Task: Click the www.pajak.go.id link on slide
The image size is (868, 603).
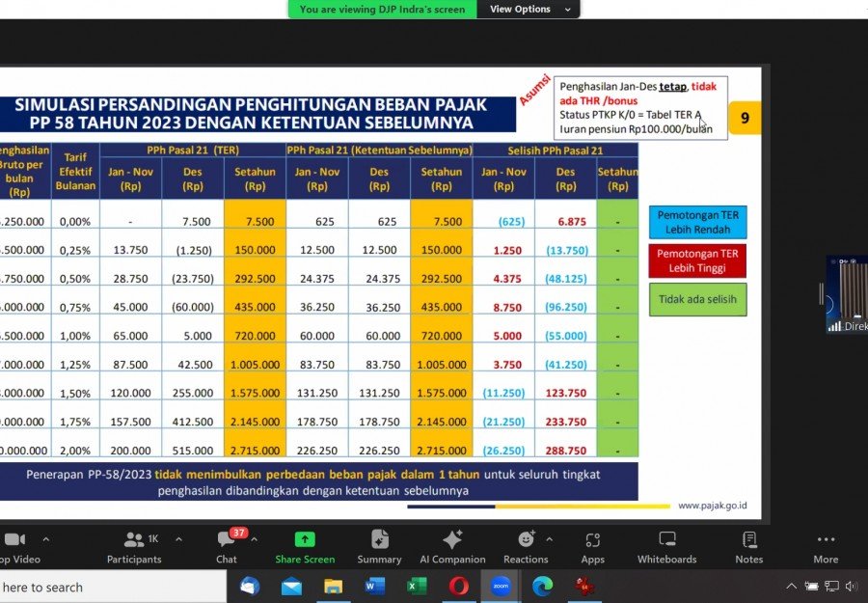Action: coord(712,505)
